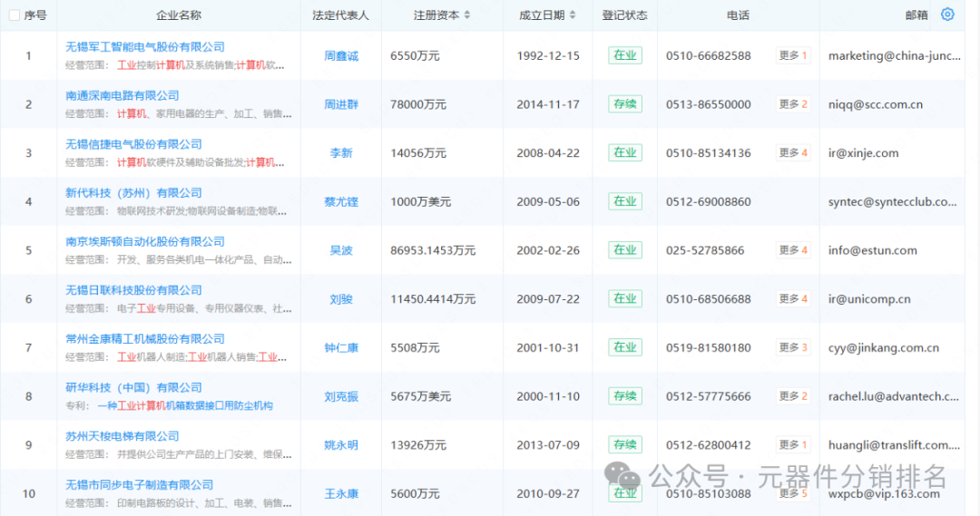Open company 新代科技（苏州）有限公司
This screenshot has height=516, width=980.
point(133,193)
